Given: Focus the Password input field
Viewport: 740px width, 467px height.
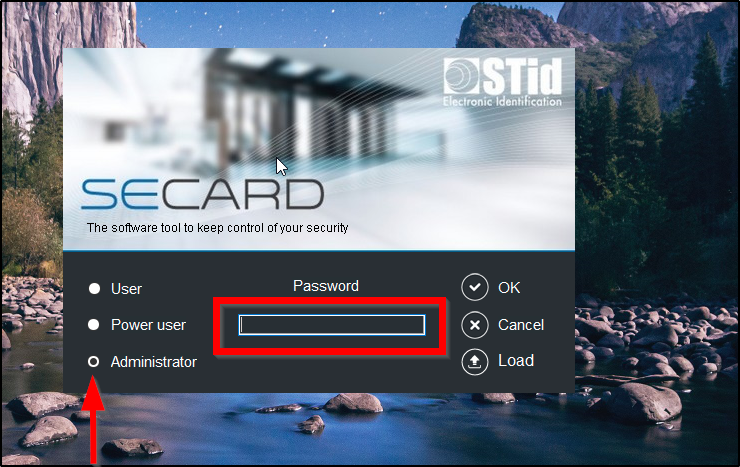Looking at the screenshot, I should pyautogui.click(x=332, y=325).
